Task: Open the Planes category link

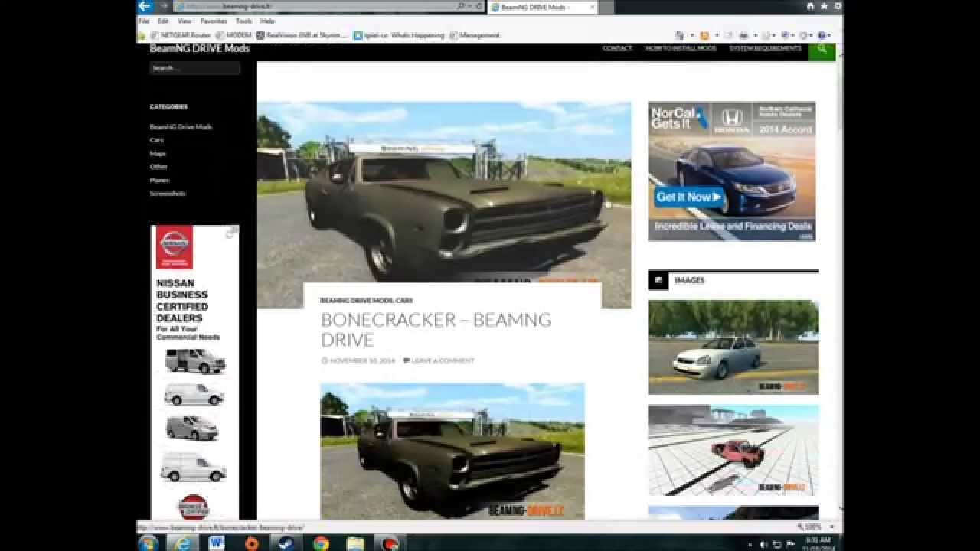Action: (159, 180)
